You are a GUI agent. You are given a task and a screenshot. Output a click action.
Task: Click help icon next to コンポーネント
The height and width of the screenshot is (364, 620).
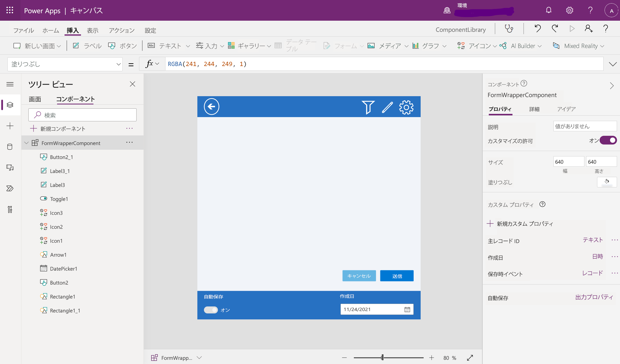coord(524,83)
